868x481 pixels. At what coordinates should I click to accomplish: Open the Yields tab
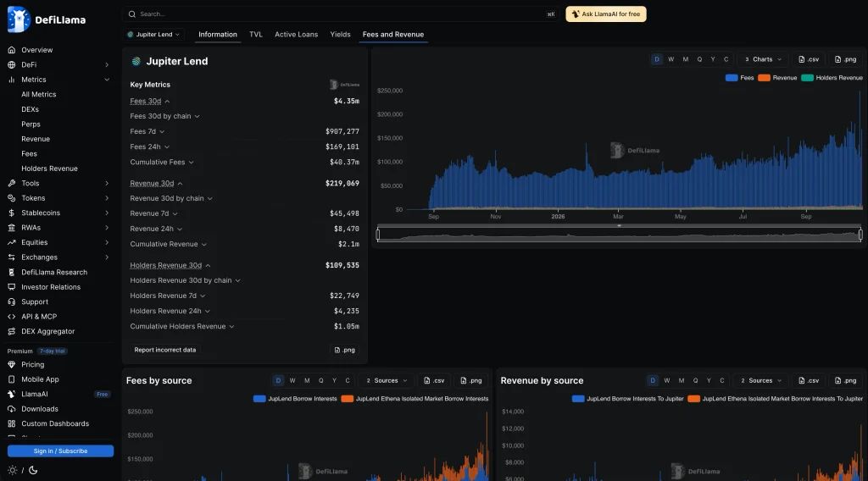(x=340, y=34)
